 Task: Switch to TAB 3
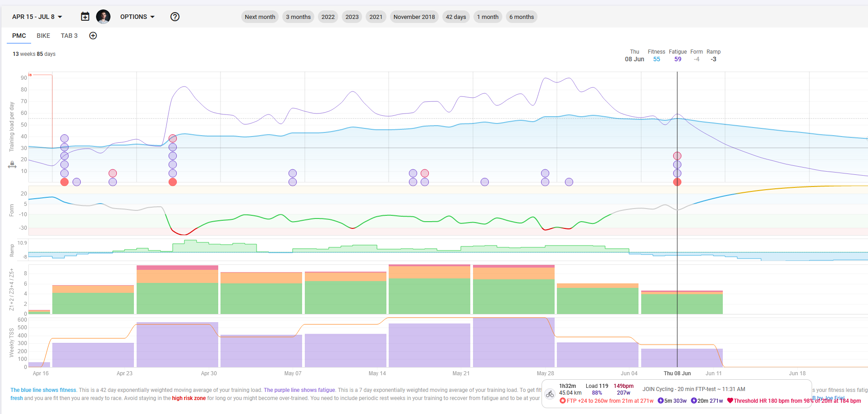(x=69, y=36)
